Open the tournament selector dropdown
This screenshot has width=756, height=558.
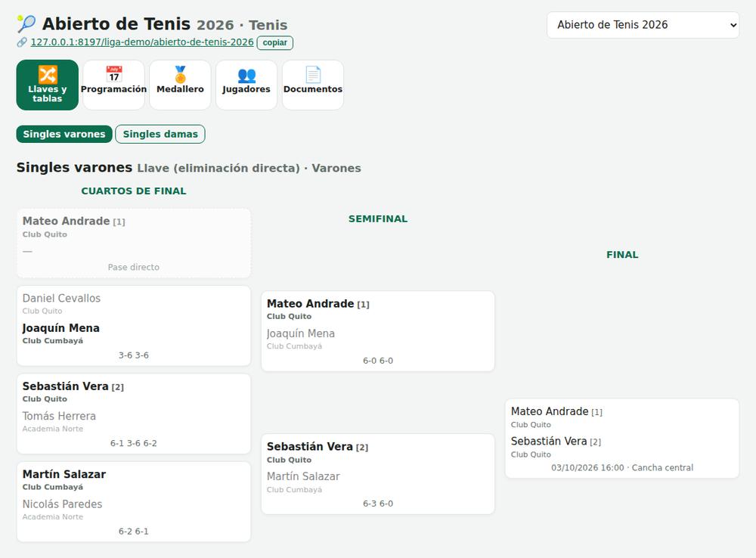643,25
